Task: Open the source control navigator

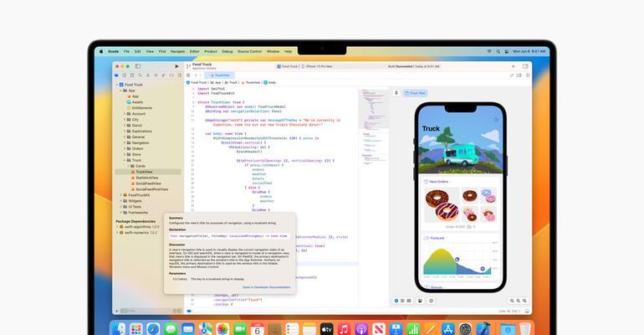Action: [125, 75]
